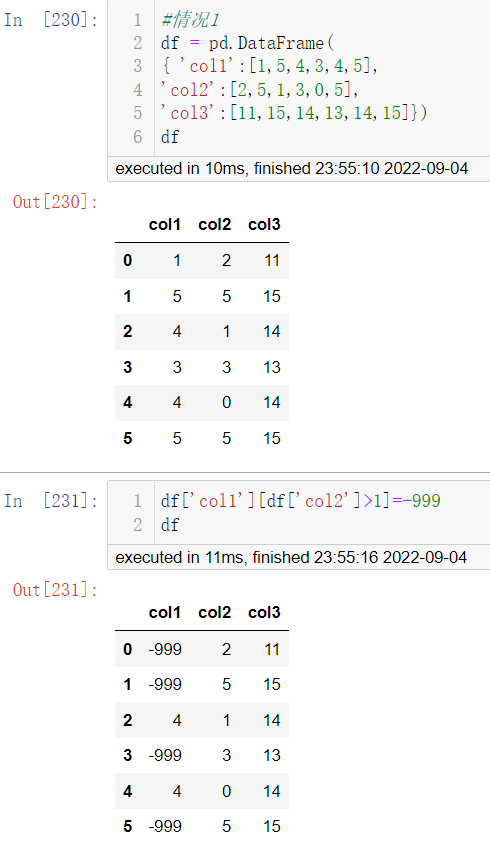The height and width of the screenshot is (843, 490).
Task: Click the In [230] cell prompt
Action: (51, 20)
